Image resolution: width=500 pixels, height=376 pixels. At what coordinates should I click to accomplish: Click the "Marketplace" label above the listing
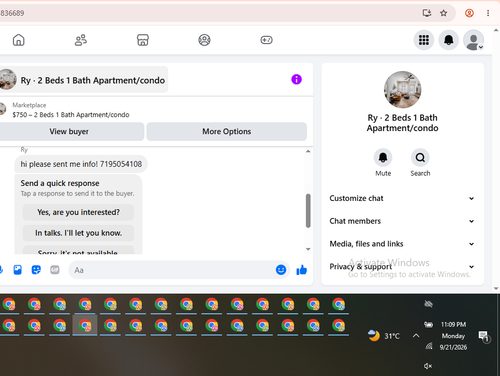pos(29,105)
